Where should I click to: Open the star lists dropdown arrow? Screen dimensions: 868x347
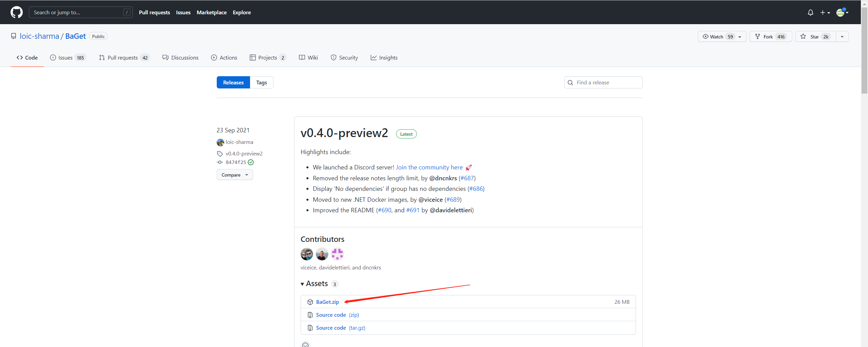point(842,36)
